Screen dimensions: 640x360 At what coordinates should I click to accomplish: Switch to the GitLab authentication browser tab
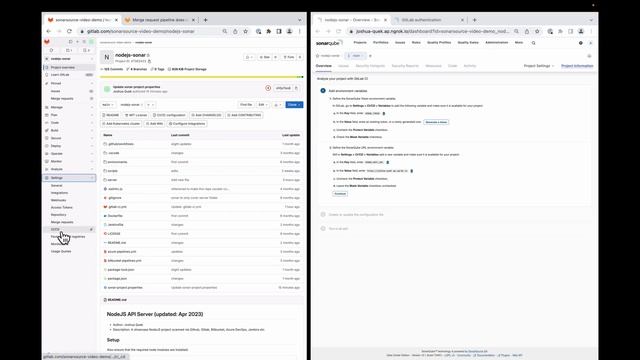click(428, 20)
